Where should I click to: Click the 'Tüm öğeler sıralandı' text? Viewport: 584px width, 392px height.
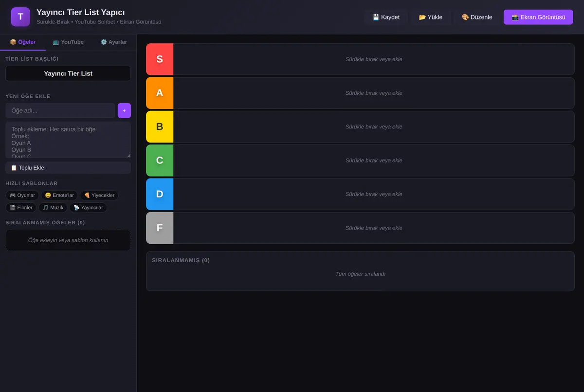360,274
